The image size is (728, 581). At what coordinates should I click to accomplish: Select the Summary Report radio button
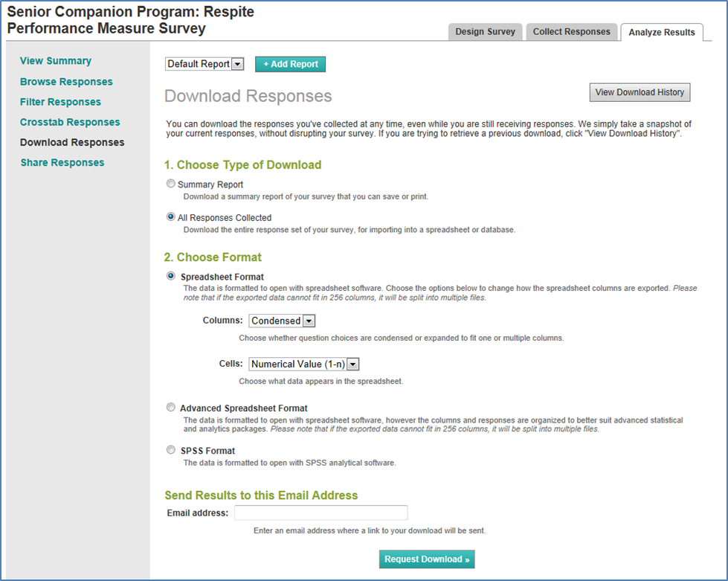[171, 184]
